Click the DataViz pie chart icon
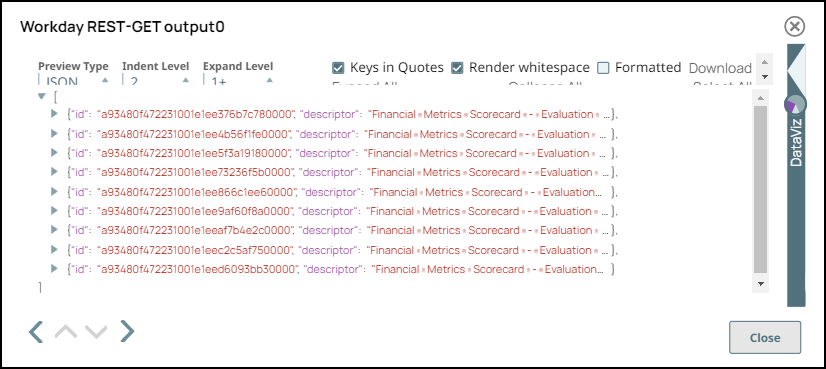826x369 pixels. [795, 104]
